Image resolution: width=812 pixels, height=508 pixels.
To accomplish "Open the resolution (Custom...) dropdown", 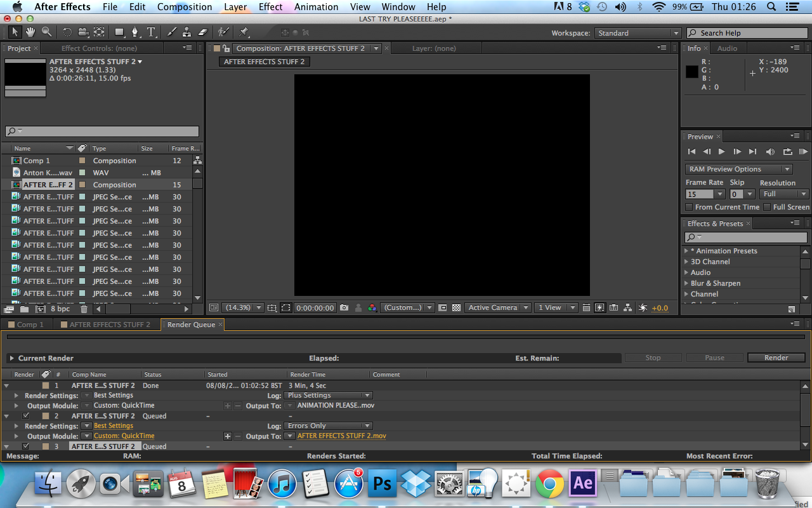I will coord(408,307).
